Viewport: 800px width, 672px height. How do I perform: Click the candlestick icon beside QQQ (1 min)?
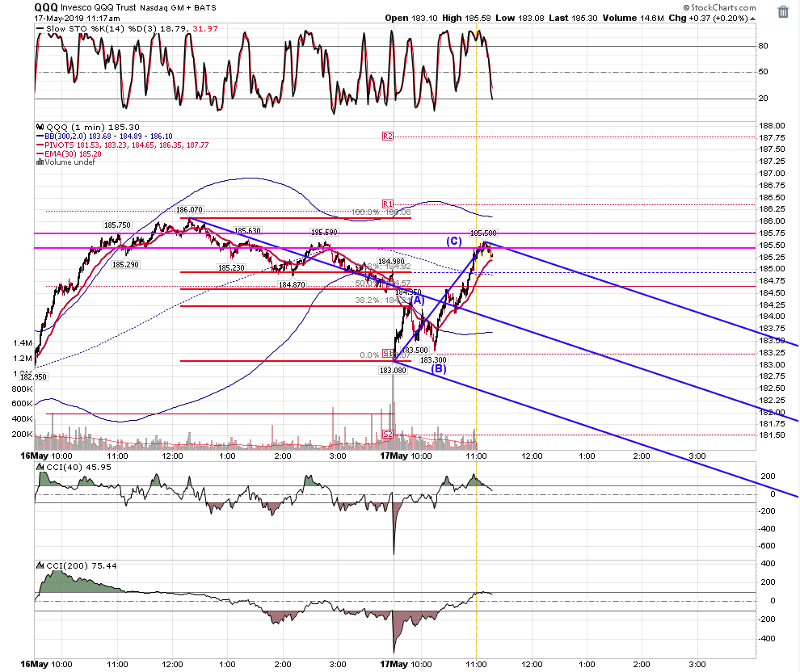[40, 128]
